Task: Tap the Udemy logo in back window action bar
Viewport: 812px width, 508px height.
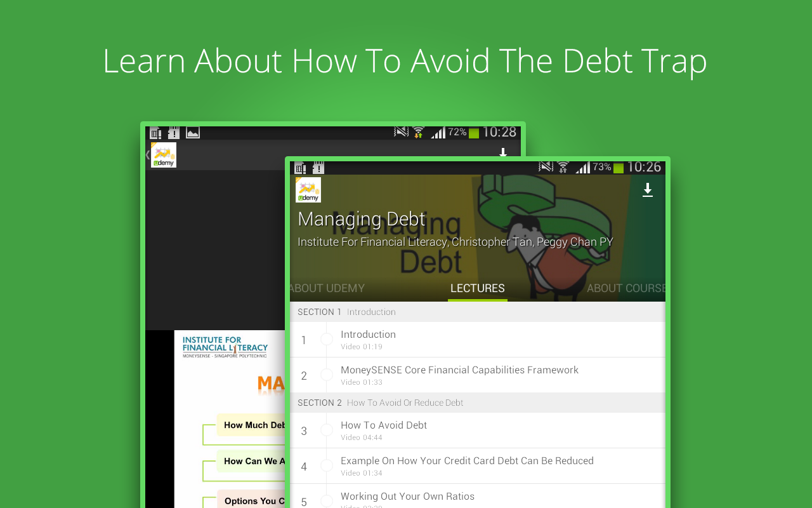Action: 164,155
